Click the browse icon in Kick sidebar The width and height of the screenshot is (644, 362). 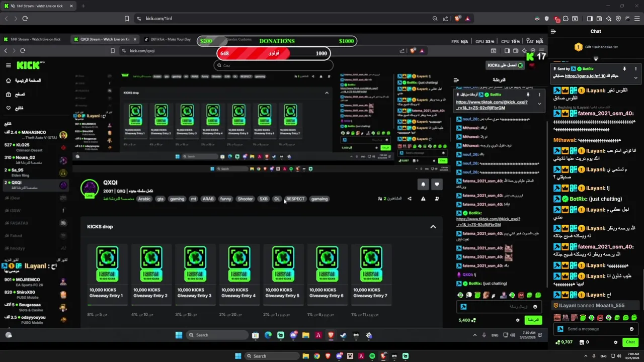(x=9, y=94)
